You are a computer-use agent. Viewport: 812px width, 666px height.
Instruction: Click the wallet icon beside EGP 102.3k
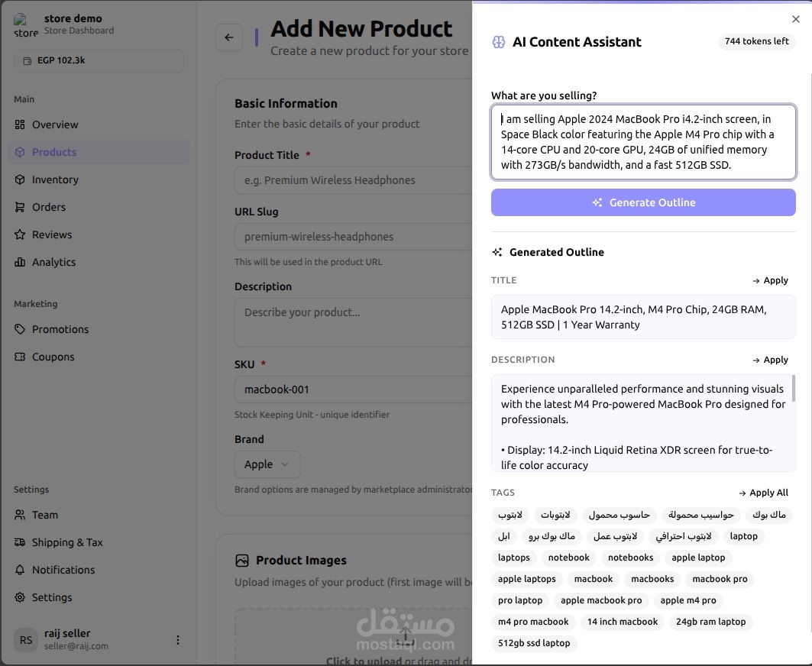[27, 60]
